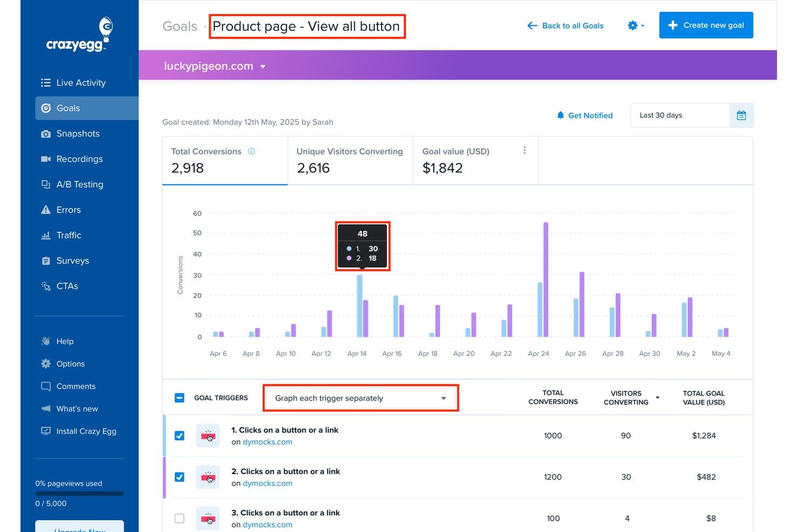Image resolution: width=798 pixels, height=532 pixels.
Task: Click the bell icon for Get Notified
Action: coord(561,115)
